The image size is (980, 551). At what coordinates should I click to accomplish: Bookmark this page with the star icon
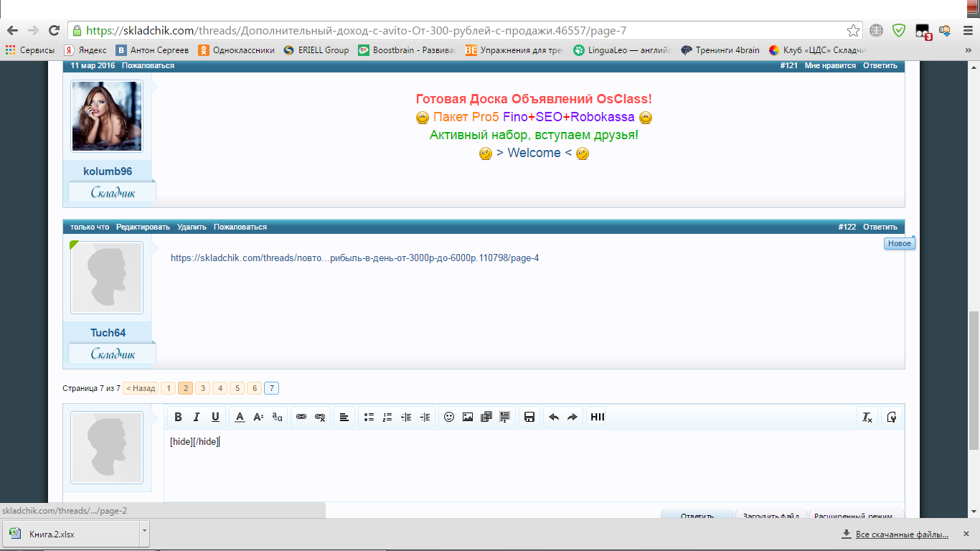click(853, 31)
